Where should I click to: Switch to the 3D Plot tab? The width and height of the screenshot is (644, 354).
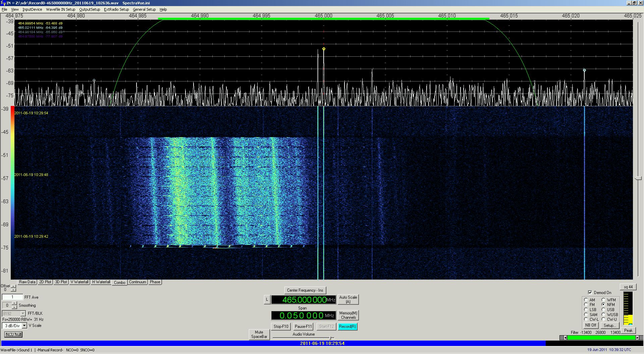(61, 282)
